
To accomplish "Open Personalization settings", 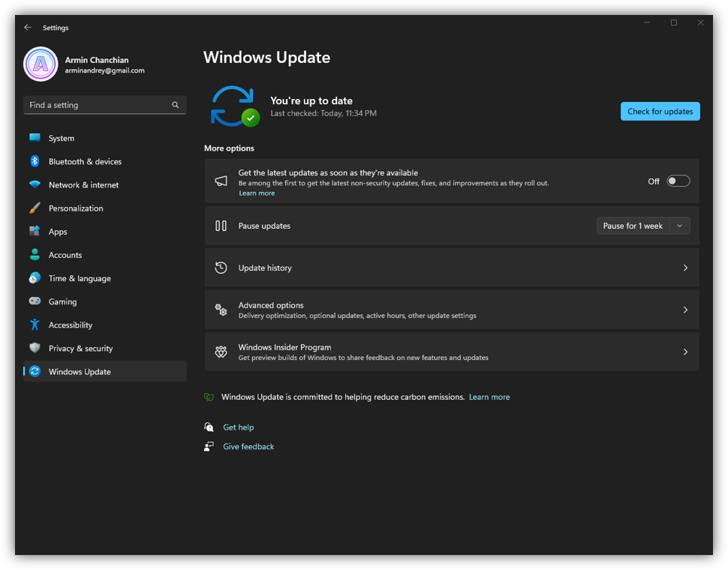I will (x=105, y=208).
